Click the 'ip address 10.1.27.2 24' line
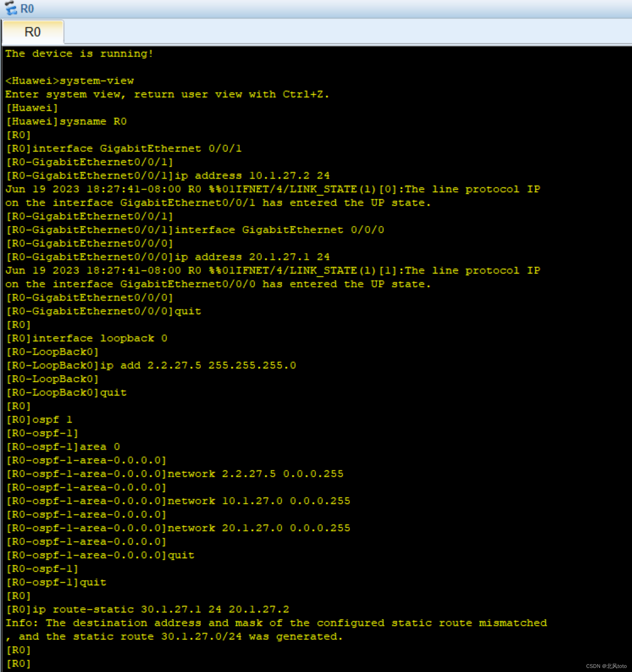This screenshot has width=632, height=672. pyautogui.click(x=168, y=176)
